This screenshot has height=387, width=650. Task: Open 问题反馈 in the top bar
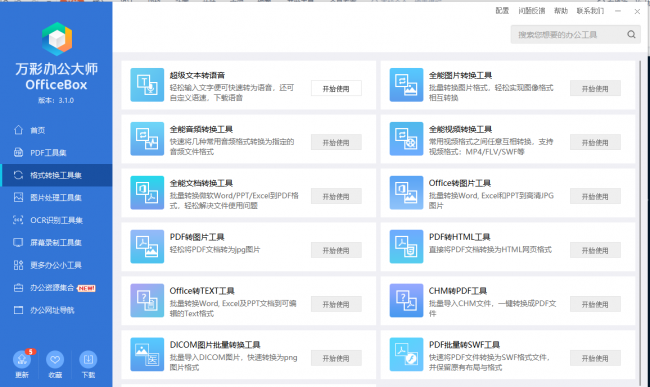click(x=531, y=11)
